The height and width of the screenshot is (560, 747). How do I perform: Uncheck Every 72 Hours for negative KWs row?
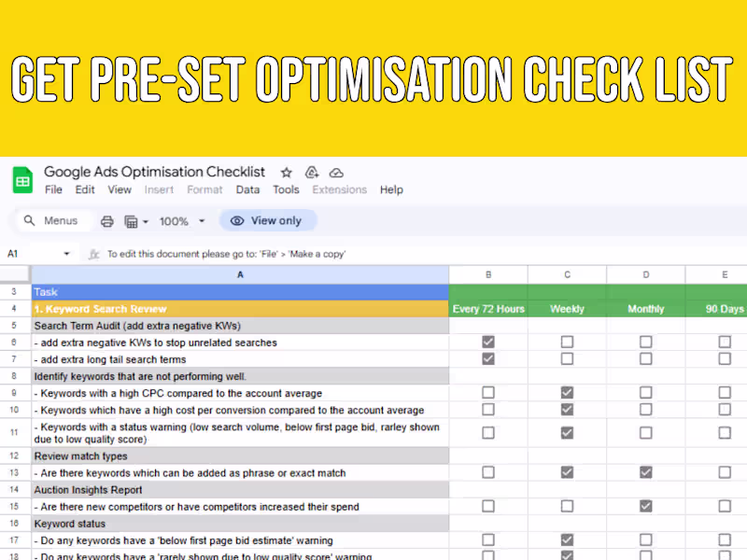[x=488, y=342]
